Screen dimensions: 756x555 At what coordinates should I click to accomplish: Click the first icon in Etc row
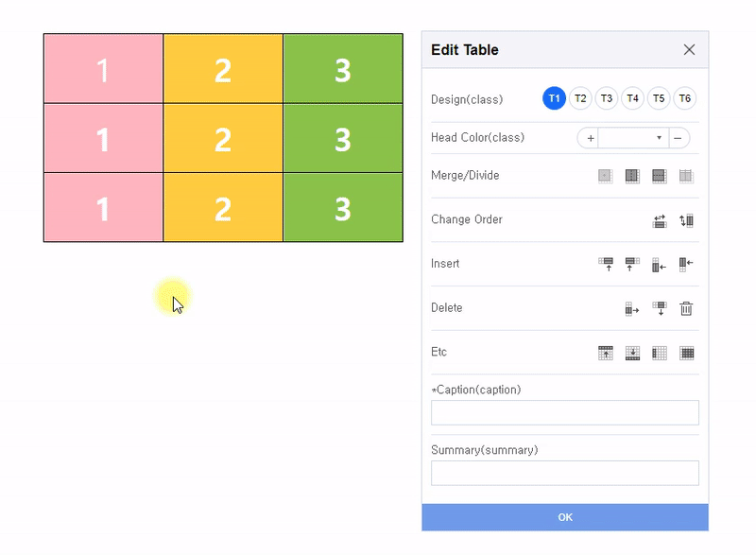coord(606,353)
